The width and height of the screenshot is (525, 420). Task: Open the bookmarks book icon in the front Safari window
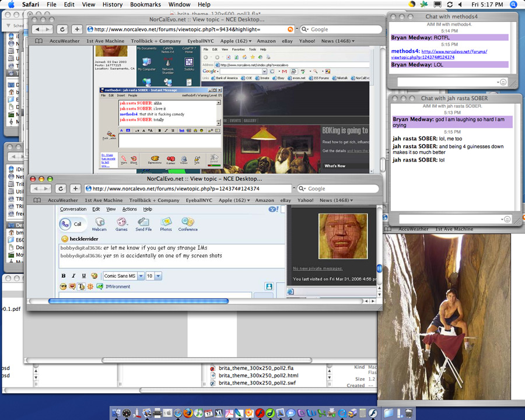37,200
